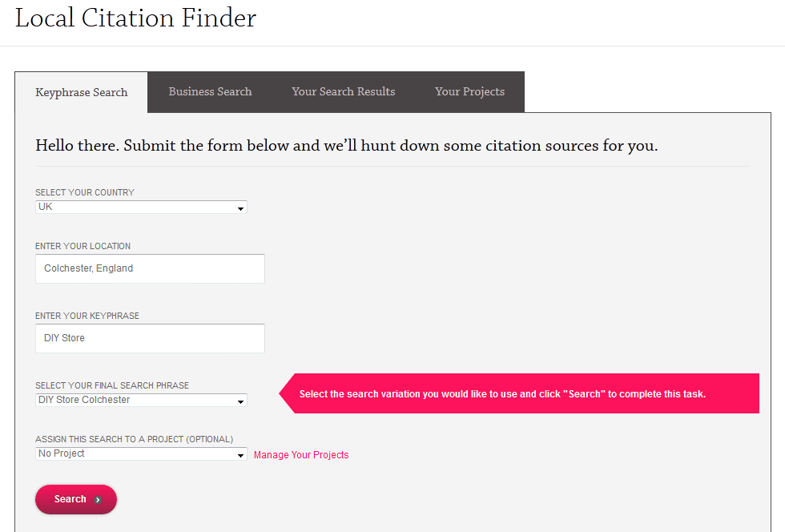Click the Enter Your Keyphrase label
Screen dimensions: 785x532
pos(87,316)
